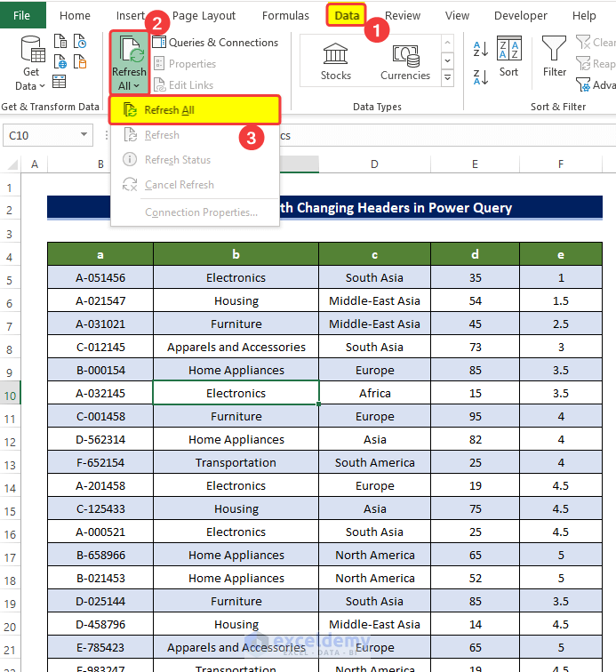Image resolution: width=616 pixels, height=672 pixels.
Task: Select column D header
Action: point(374,164)
